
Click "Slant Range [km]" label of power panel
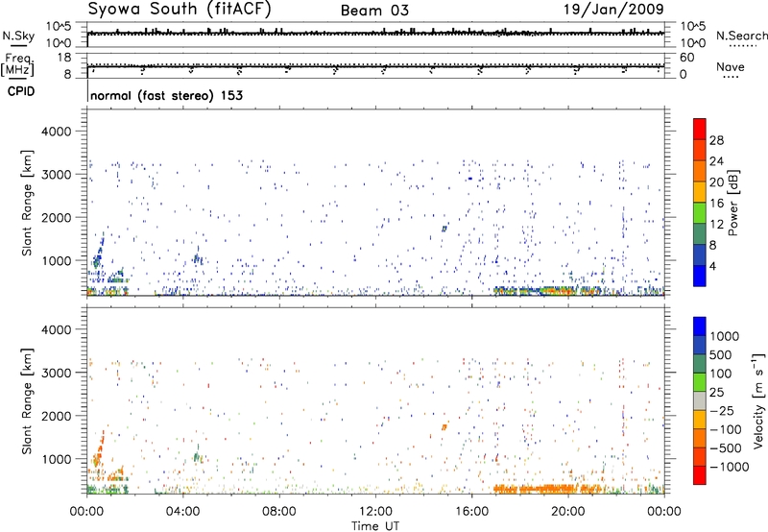coord(27,203)
